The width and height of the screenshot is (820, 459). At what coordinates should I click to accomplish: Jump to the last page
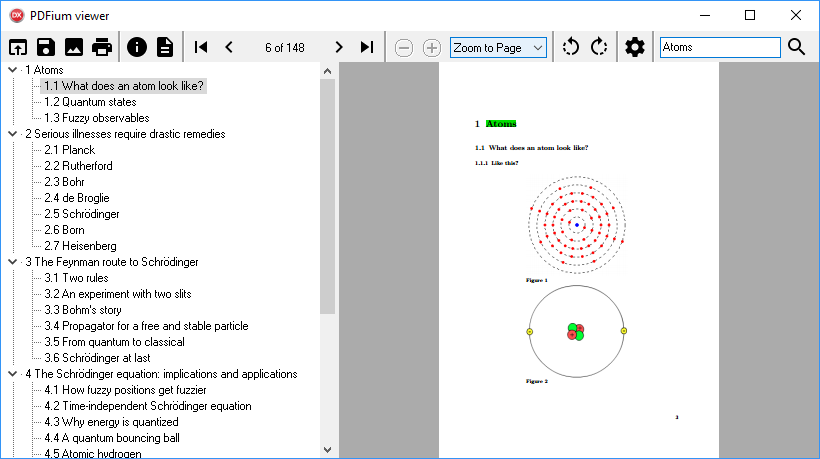pyautogui.click(x=367, y=47)
